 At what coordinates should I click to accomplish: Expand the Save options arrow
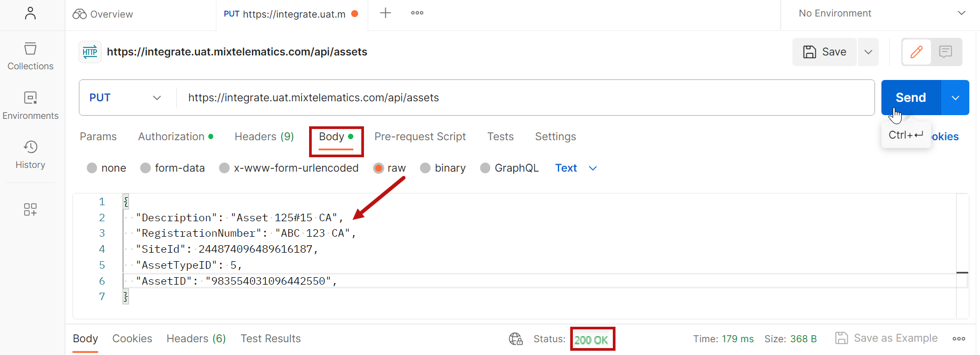click(869, 52)
